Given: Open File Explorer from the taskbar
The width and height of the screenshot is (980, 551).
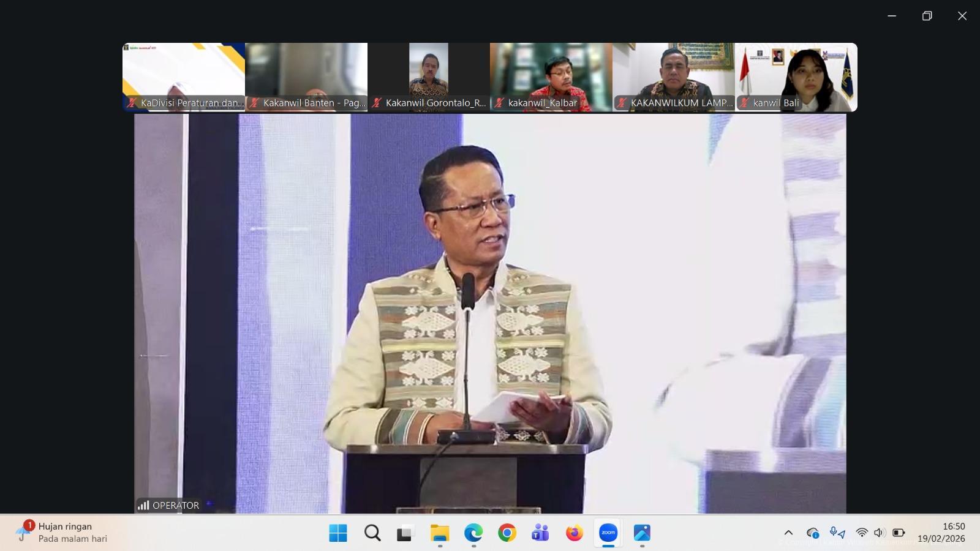Looking at the screenshot, I should tap(439, 533).
